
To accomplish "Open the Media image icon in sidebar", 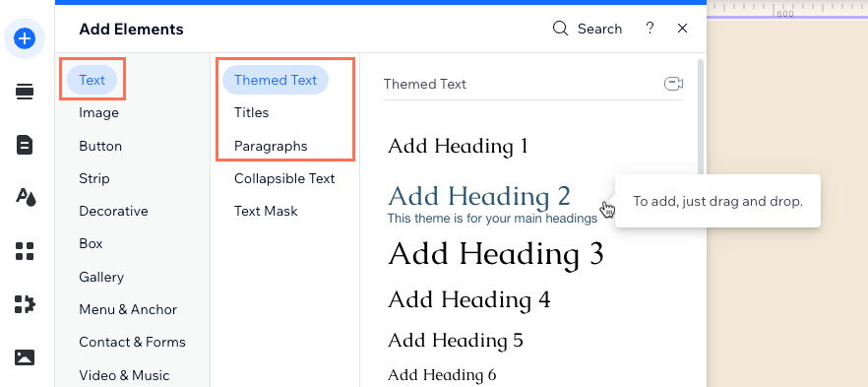I will pos(25,357).
